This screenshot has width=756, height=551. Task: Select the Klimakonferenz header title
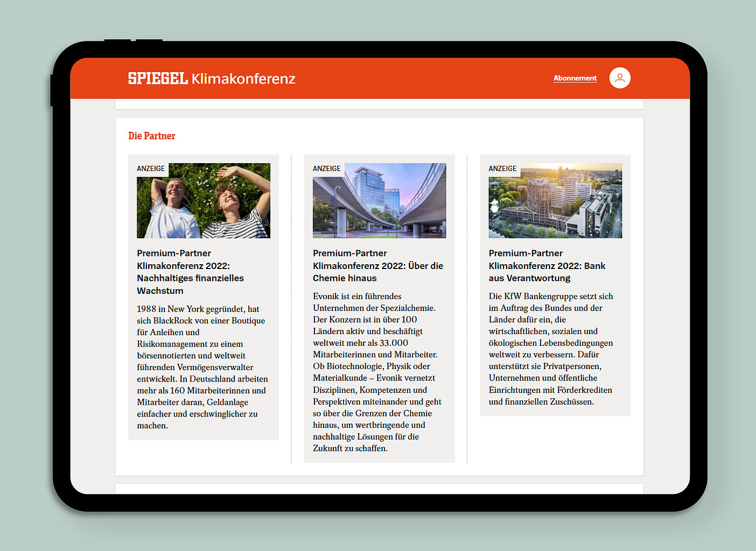(x=243, y=79)
